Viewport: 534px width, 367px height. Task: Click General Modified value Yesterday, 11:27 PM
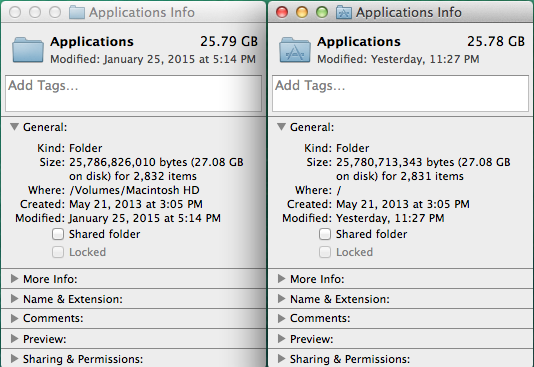coord(390,218)
